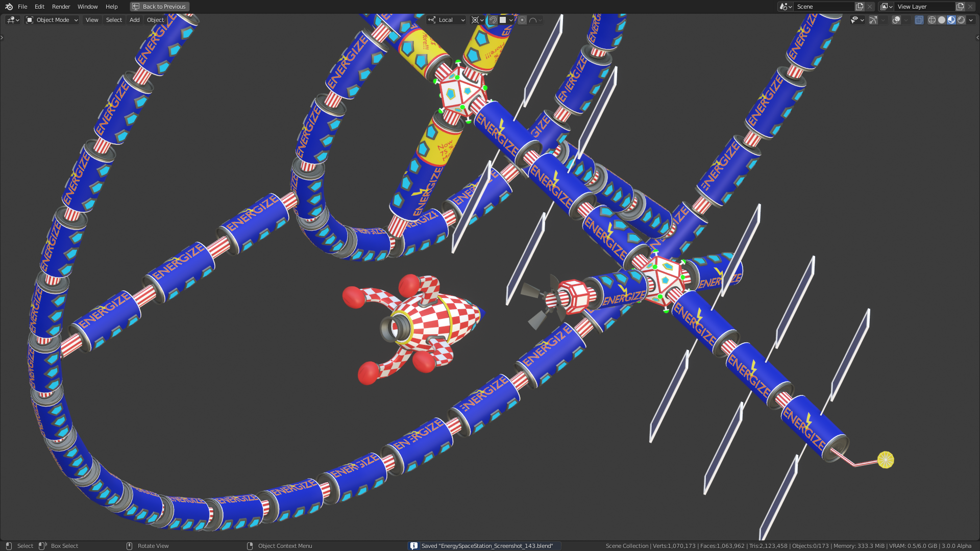The image size is (980, 551).
Task: Click add View Layer icon
Action: 960,7
